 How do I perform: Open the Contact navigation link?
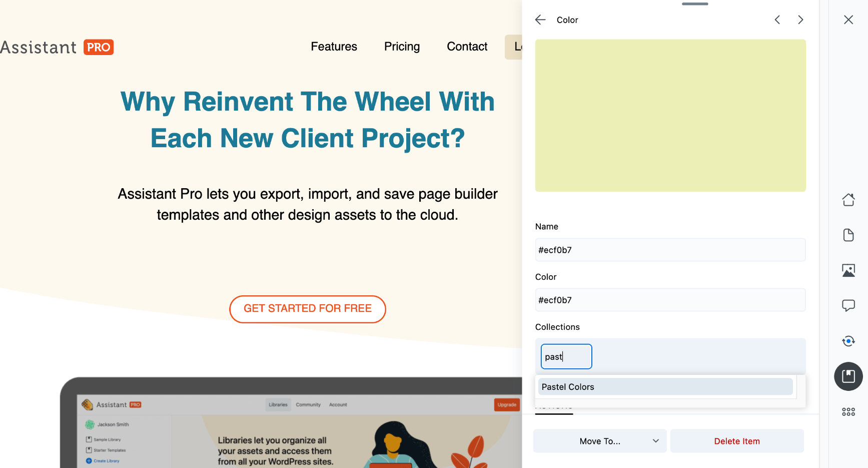coord(467,47)
